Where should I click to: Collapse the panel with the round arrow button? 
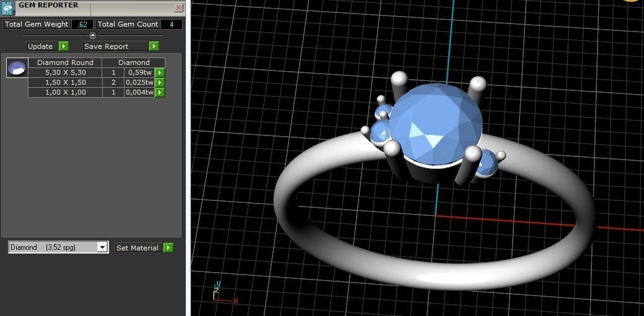[93, 36]
